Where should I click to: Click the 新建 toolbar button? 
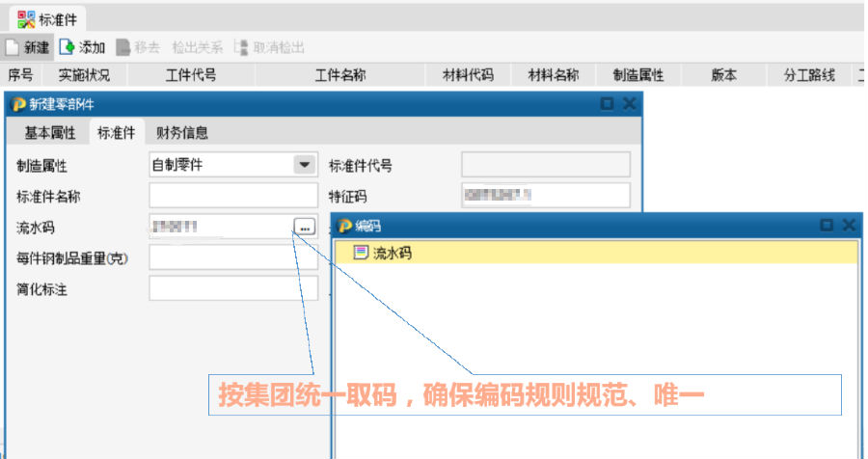point(27,47)
